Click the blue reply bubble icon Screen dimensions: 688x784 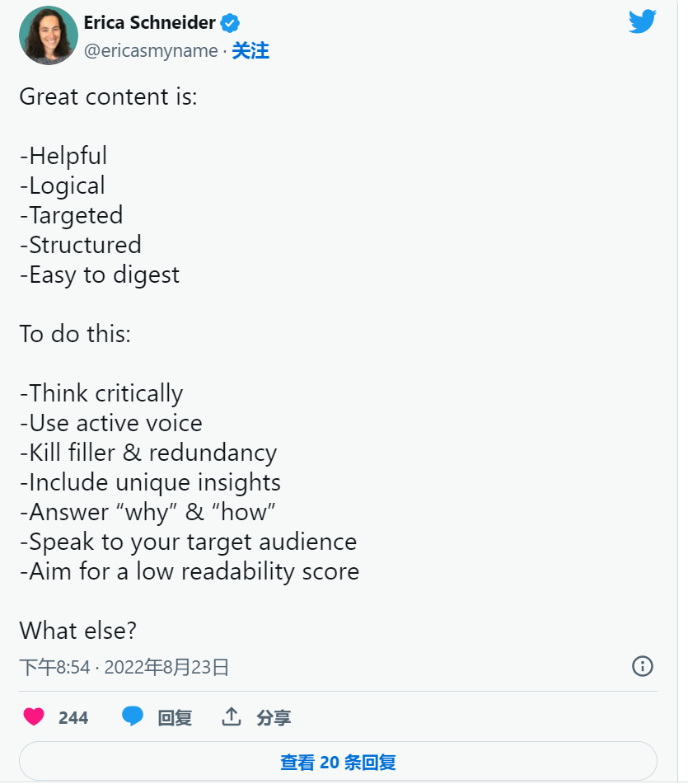coord(133,716)
